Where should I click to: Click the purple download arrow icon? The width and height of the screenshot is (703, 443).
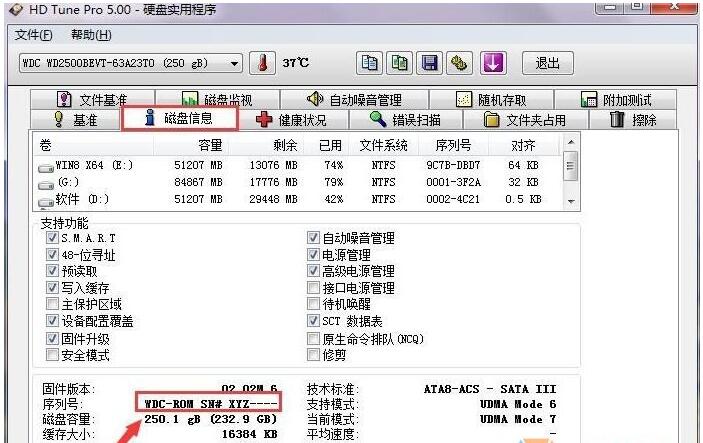pos(493,63)
